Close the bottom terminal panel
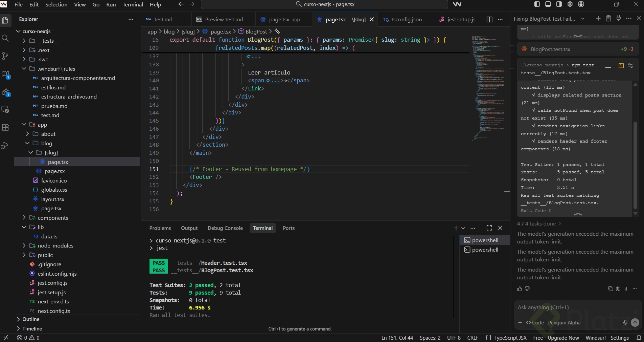The image size is (644, 342). click(x=501, y=228)
